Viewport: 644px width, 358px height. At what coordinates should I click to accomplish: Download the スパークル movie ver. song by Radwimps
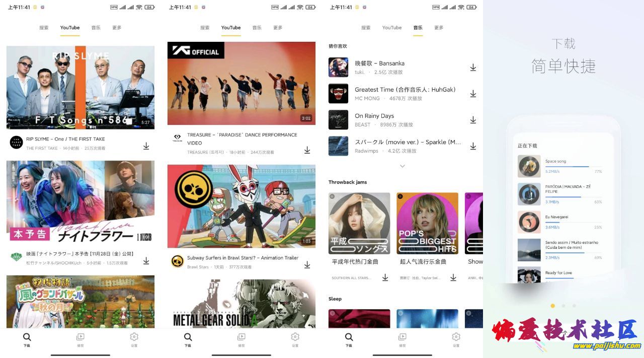click(473, 146)
